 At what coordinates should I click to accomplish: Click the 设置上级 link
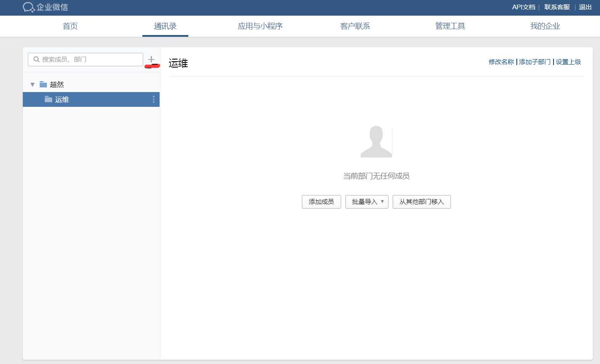568,62
